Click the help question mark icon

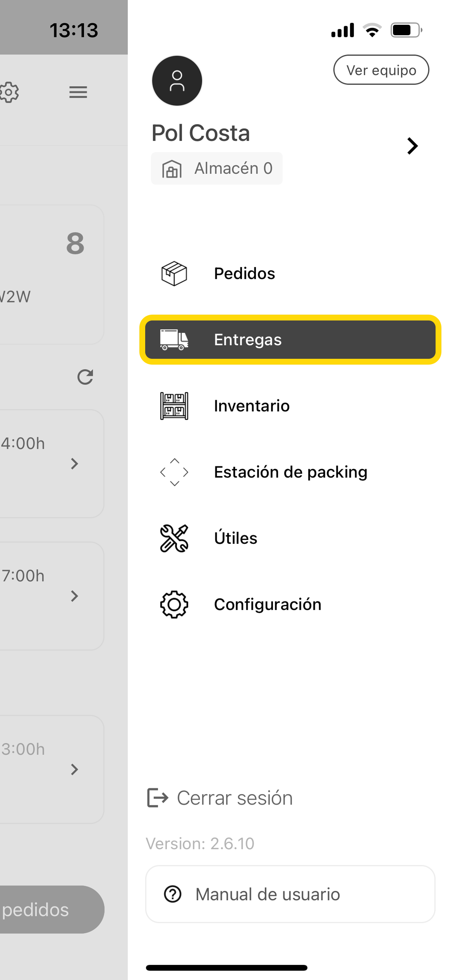point(173,894)
